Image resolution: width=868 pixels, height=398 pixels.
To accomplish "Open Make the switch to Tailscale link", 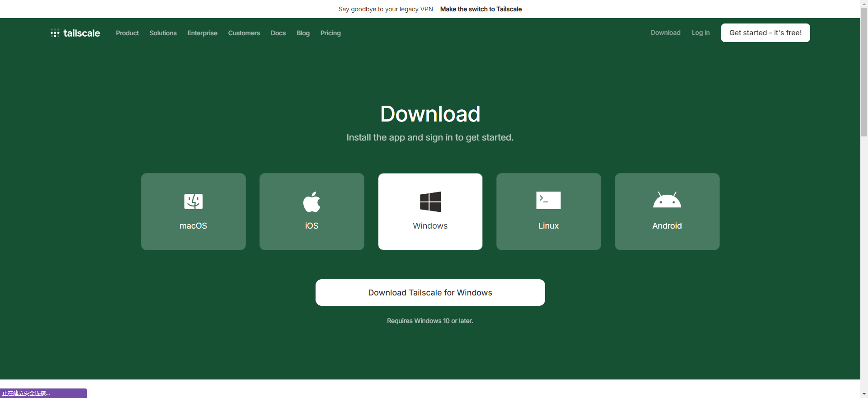I will click(x=481, y=9).
